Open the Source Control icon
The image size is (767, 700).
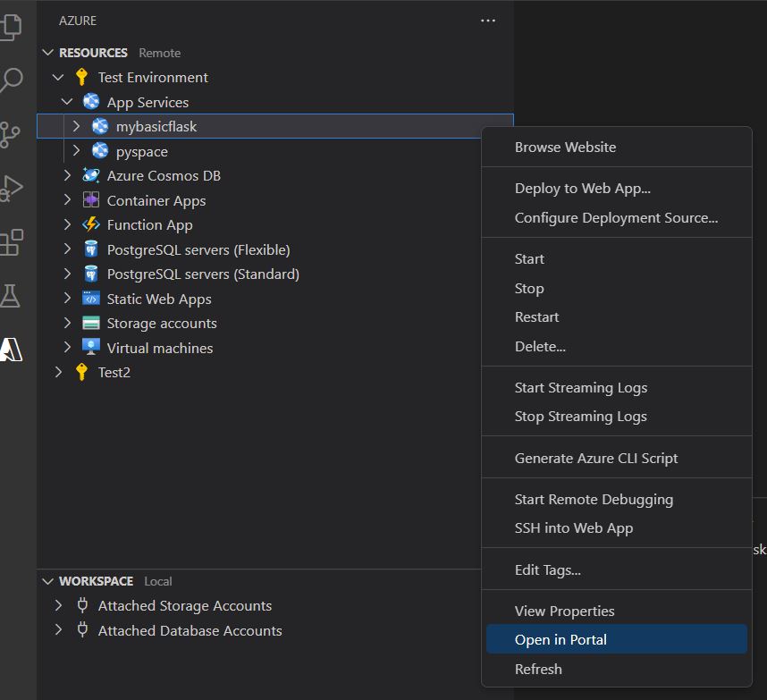tap(11, 134)
